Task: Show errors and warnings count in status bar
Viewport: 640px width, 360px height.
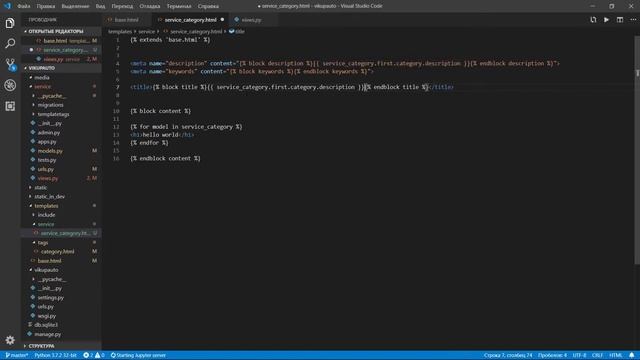Action: tap(94, 355)
